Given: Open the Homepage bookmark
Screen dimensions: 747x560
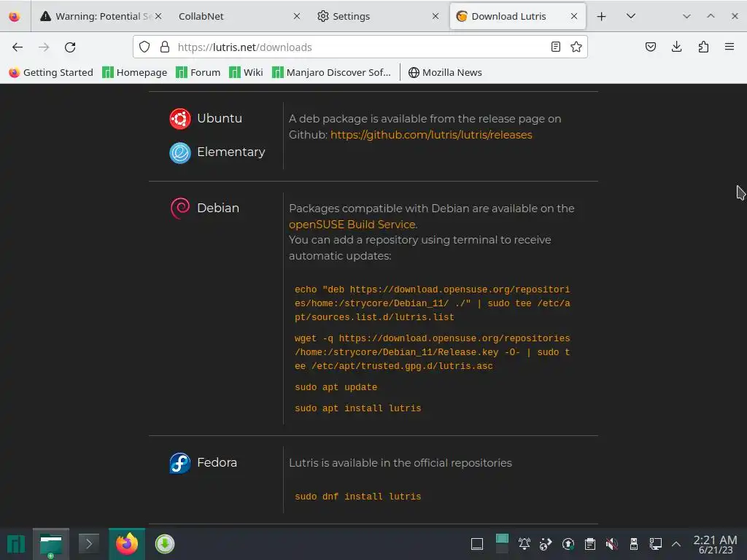Looking at the screenshot, I should [x=135, y=72].
